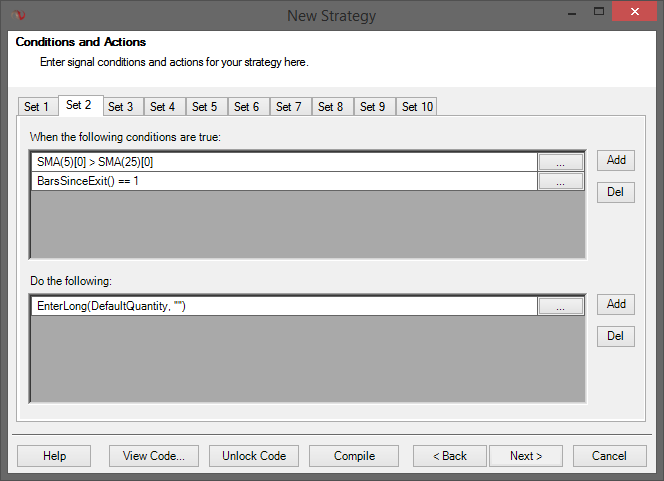The height and width of the screenshot is (481, 664).
Task: Delete the selected action
Action: [616, 336]
